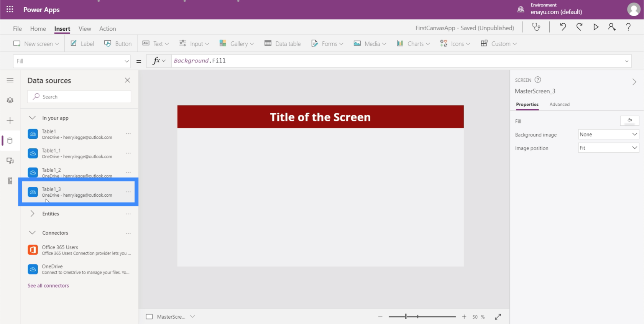Open Image position dropdown

click(608, 148)
